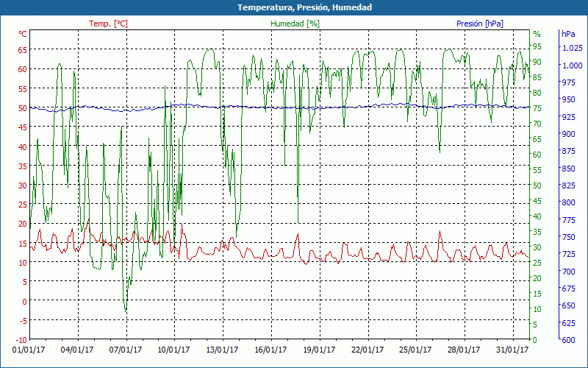Click the -10 tick on temperature axis

[x=21, y=340]
